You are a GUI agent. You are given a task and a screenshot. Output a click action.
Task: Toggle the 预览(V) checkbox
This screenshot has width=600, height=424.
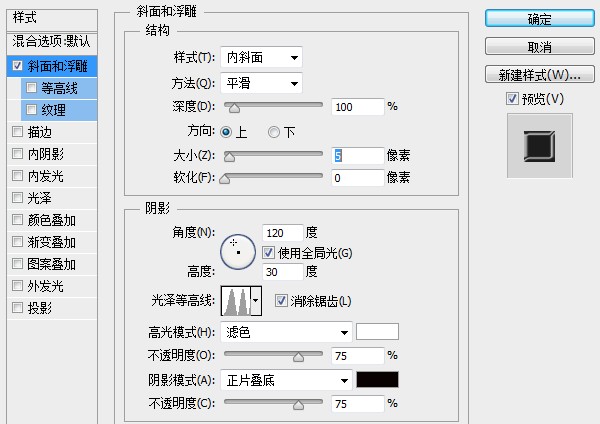(x=512, y=99)
